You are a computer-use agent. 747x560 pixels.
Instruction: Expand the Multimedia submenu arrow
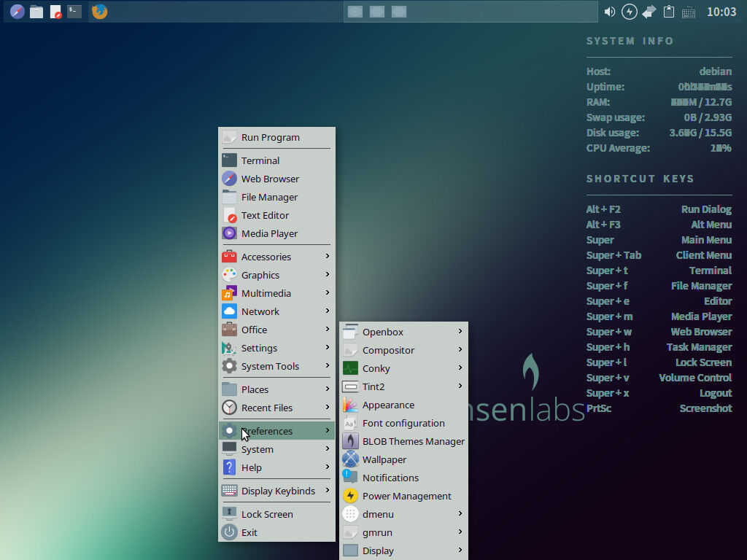tap(328, 292)
